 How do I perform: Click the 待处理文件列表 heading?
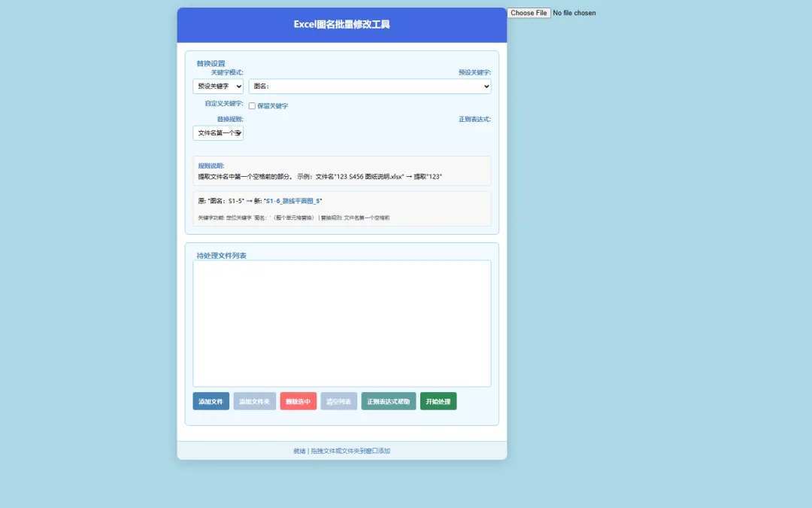tap(221, 256)
